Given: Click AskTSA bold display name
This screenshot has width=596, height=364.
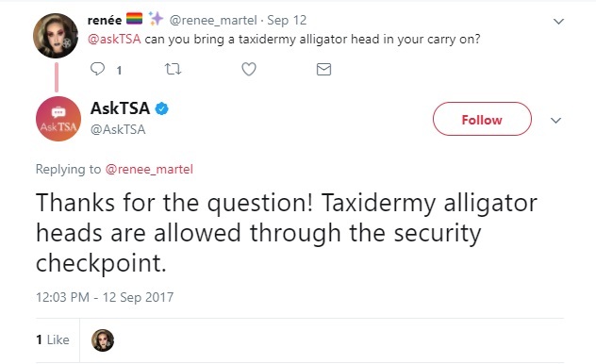Looking at the screenshot, I should coord(120,108).
